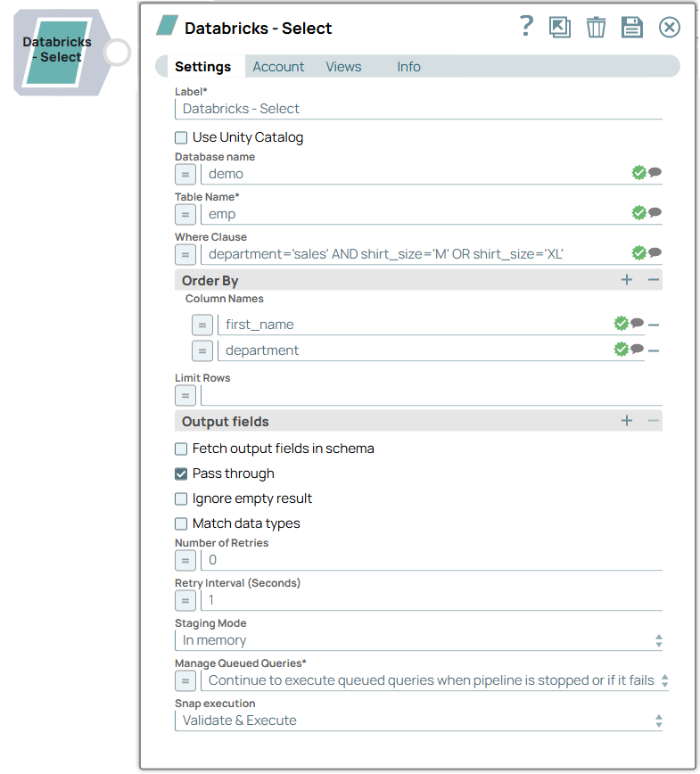700x774 pixels.
Task: Delete the snap with the trash icon
Action: (x=596, y=28)
